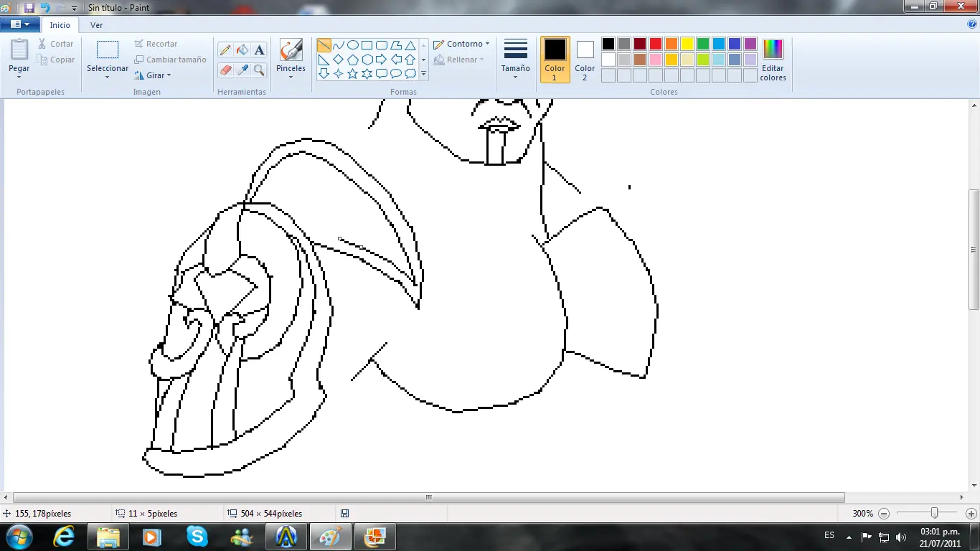The image size is (980, 551).
Task: Open Skype from the taskbar
Action: pos(197,536)
